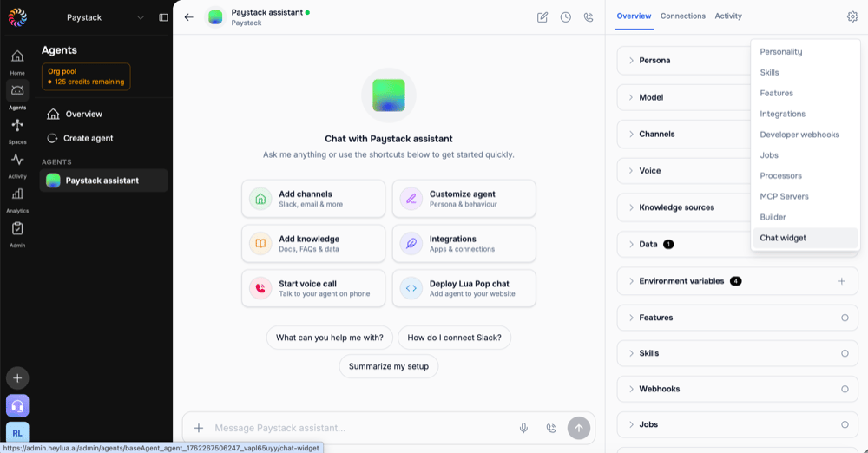This screenshot has width=868, height=453.
Task: Open the headset support icon
Action: point(17,406)
